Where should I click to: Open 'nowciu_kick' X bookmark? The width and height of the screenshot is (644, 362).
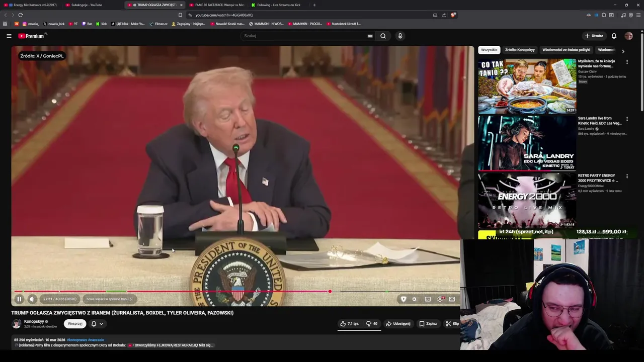54,24
